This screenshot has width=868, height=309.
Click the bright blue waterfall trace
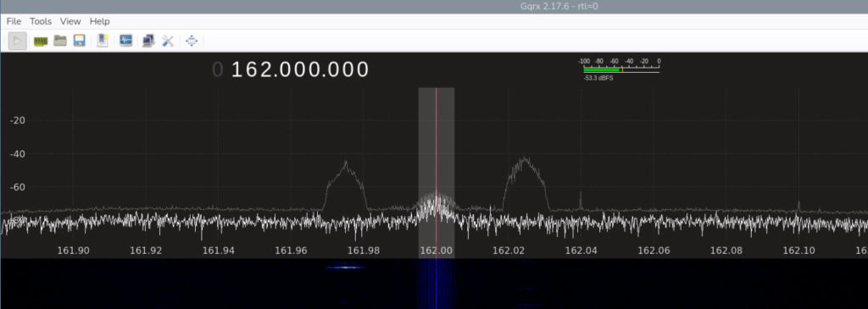[x=346, y=267]
